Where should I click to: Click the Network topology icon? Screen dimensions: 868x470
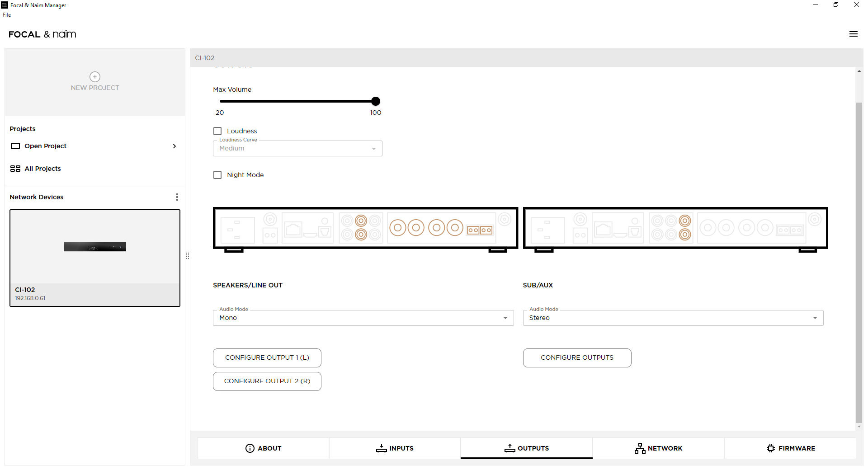(640, 448)
